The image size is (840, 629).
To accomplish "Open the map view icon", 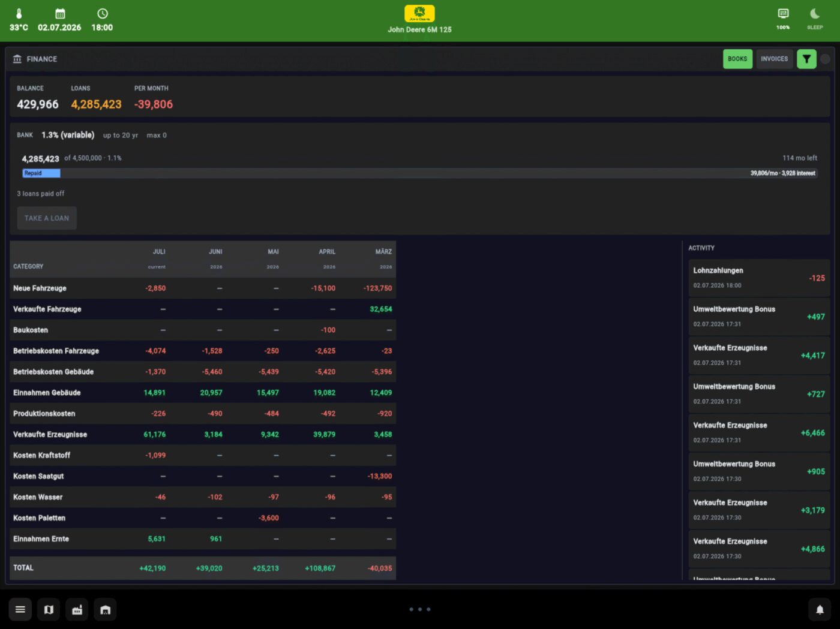I will point(49,610).
